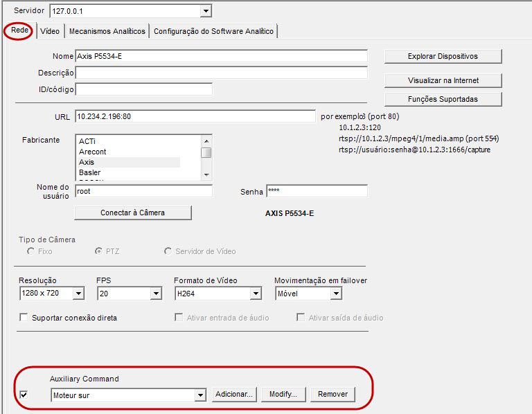
Task: Select ACTi in the Fabricante list
Action: 87,141
